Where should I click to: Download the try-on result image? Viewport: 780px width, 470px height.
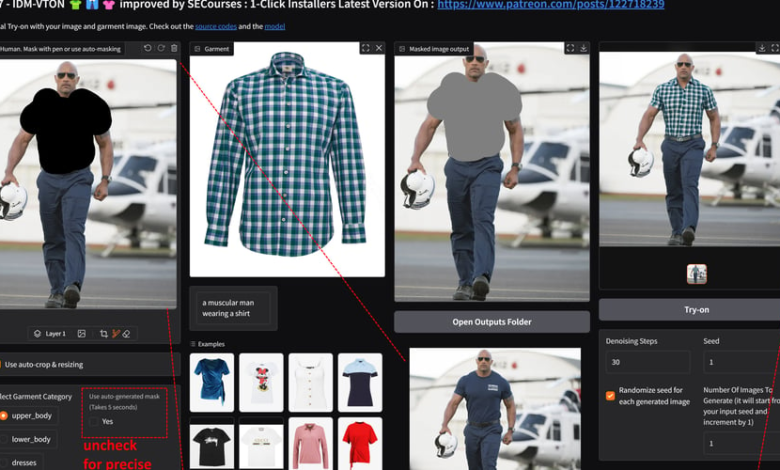[x=762, y=48]
